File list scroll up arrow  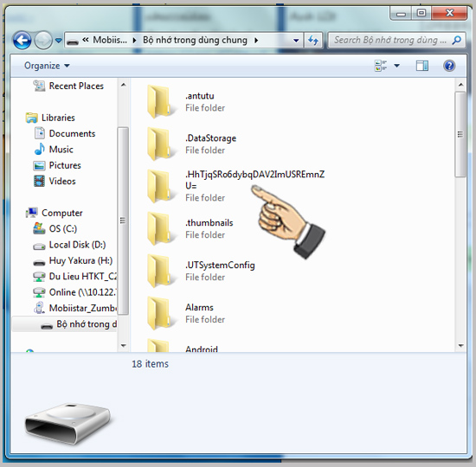(460, 85)
